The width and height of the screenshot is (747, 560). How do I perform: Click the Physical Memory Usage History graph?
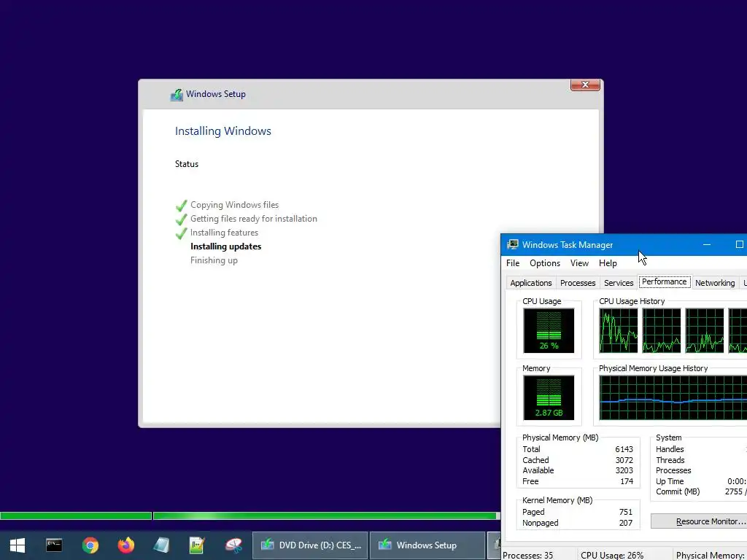[x=673, y=397]
